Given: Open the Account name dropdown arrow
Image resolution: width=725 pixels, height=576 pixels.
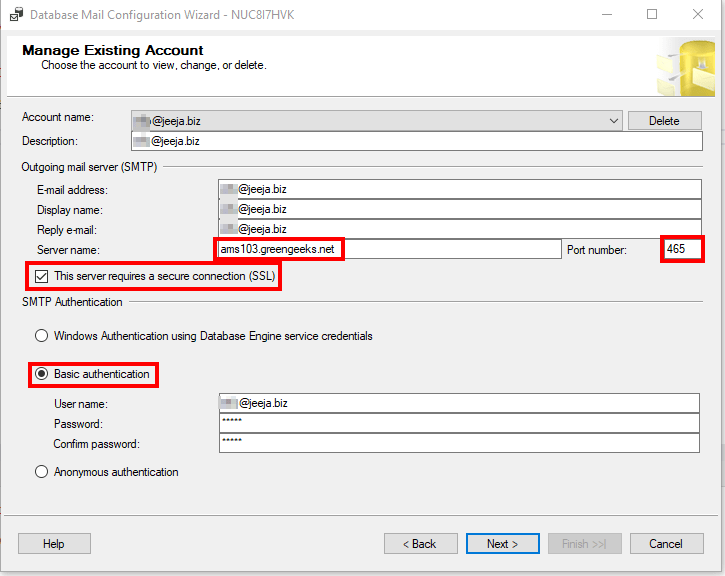Looking at the screenshot, I should [614, 121].
